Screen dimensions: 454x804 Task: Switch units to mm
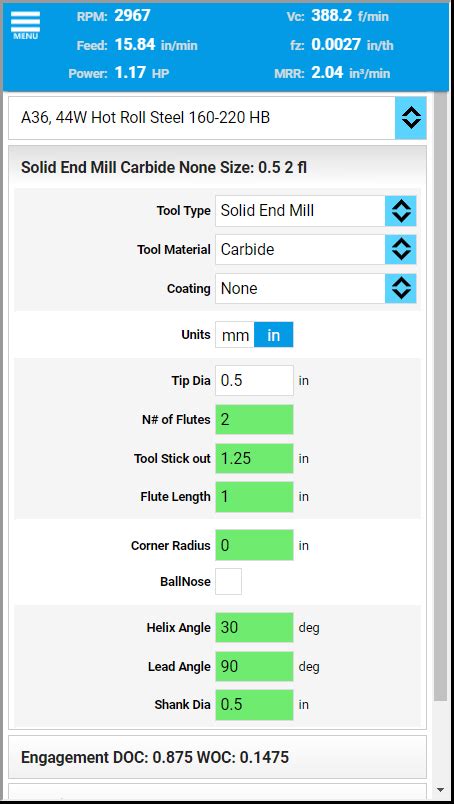point(235,335)
